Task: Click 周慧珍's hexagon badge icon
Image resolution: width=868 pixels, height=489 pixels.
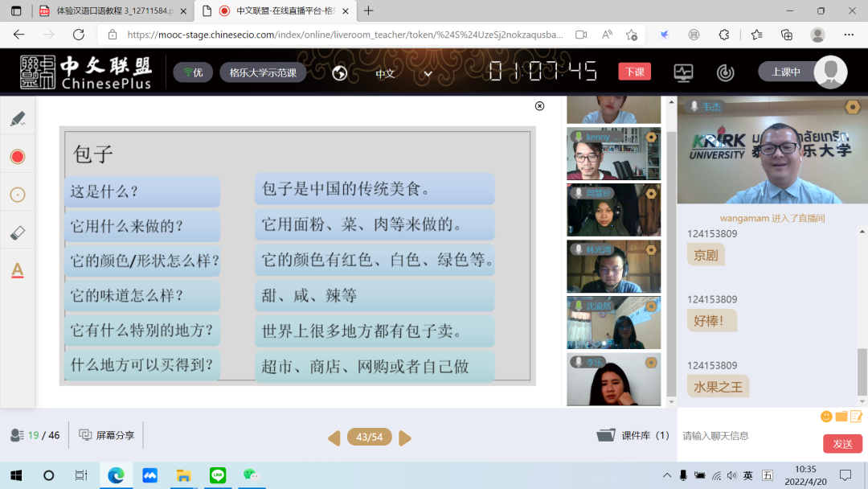Action: pos(651,193)
